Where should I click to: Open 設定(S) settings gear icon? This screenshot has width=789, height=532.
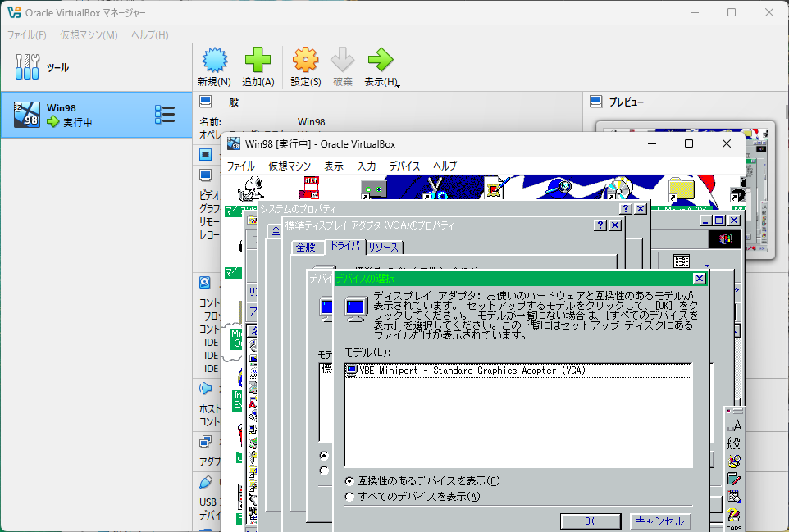305,60
